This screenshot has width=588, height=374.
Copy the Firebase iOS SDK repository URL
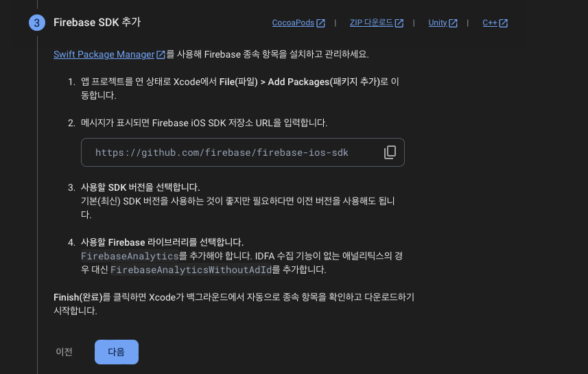tap(390, 152)
